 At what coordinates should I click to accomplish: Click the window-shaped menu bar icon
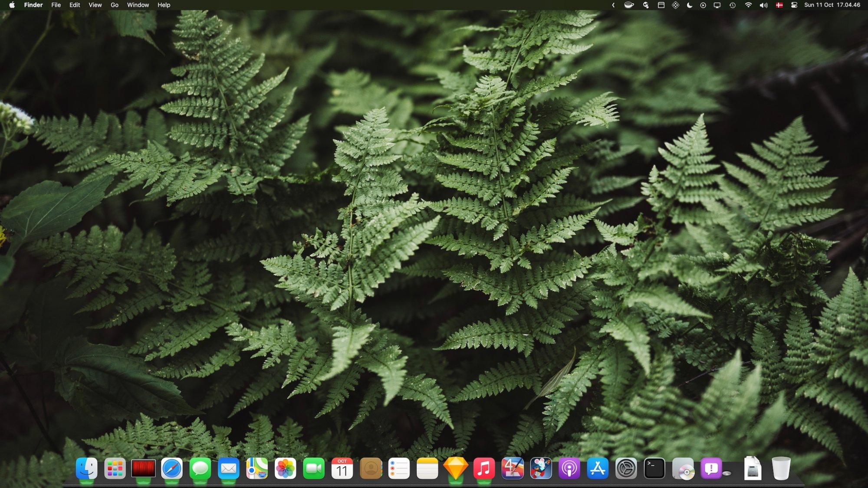pyautogui.click(x=661, y=5)
